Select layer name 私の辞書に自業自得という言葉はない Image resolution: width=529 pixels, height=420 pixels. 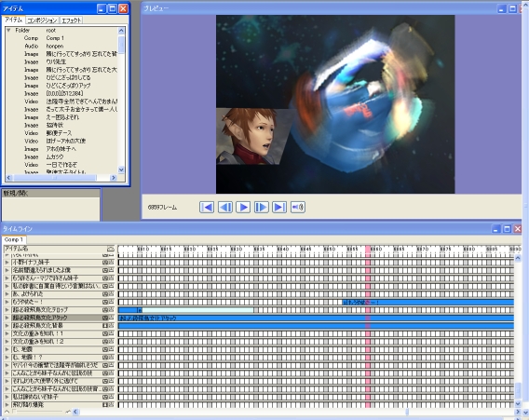point(56,286)
